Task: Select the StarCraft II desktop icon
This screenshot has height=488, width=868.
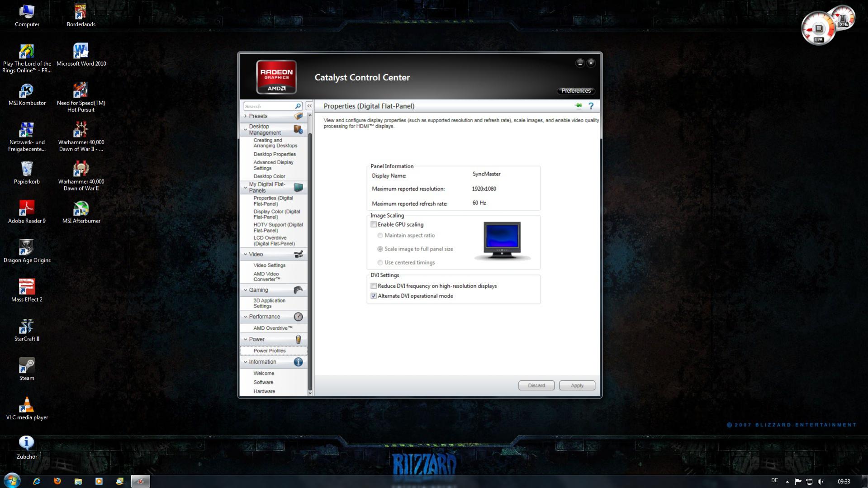Action: point(27,330)
